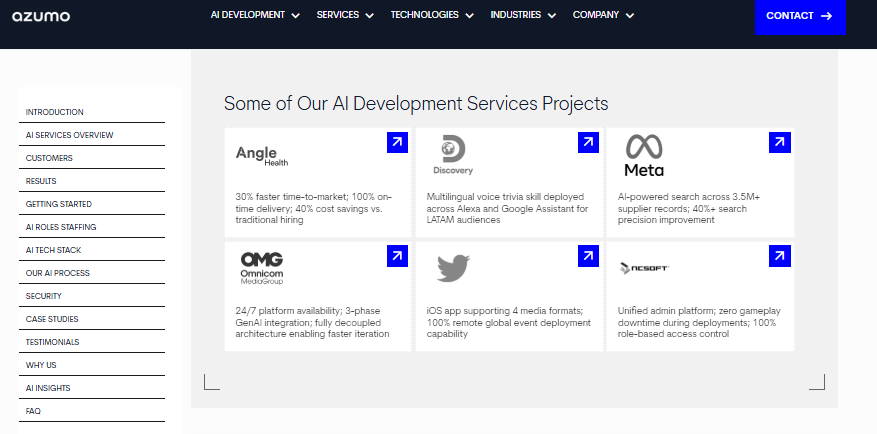Click the Twitter bird logo

click(x=453, y=268)
